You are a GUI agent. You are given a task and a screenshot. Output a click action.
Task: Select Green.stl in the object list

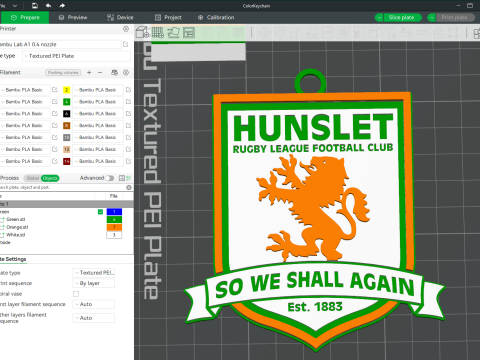click(16, 219)
